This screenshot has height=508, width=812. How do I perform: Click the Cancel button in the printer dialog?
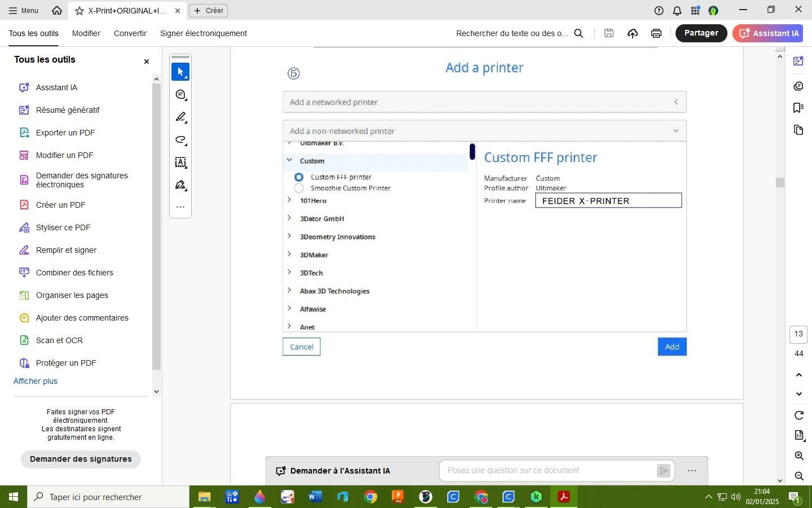click(302, 347)
